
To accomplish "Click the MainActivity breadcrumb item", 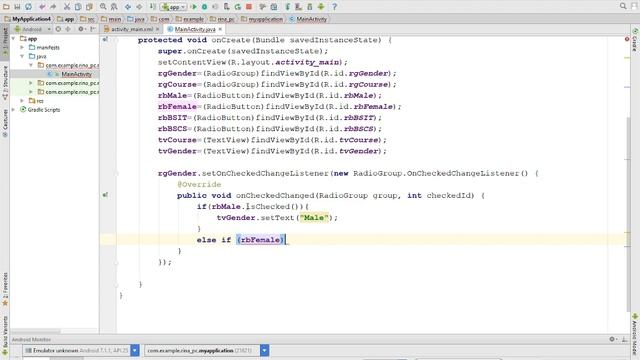I will [x=309, y=19].
